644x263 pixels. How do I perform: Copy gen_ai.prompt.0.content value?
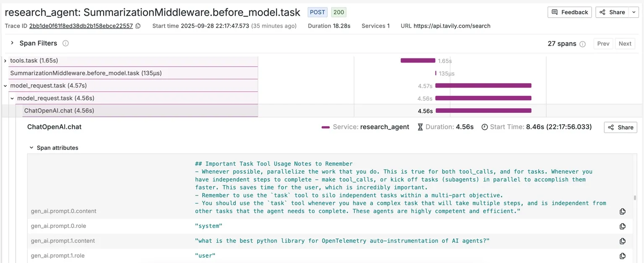pyautogui.click(x=622, y=211)
